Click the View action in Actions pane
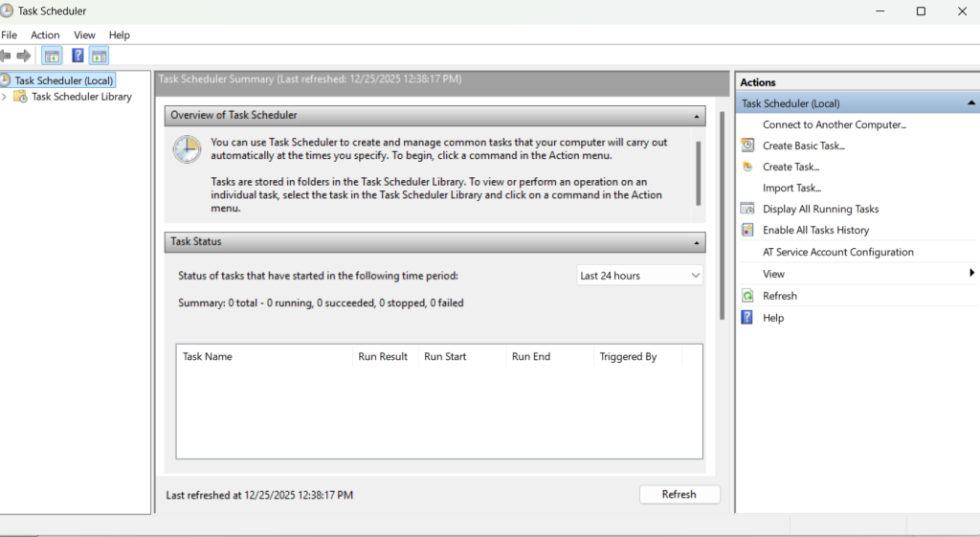Screen dimensions: 980x537 (773, 274)
